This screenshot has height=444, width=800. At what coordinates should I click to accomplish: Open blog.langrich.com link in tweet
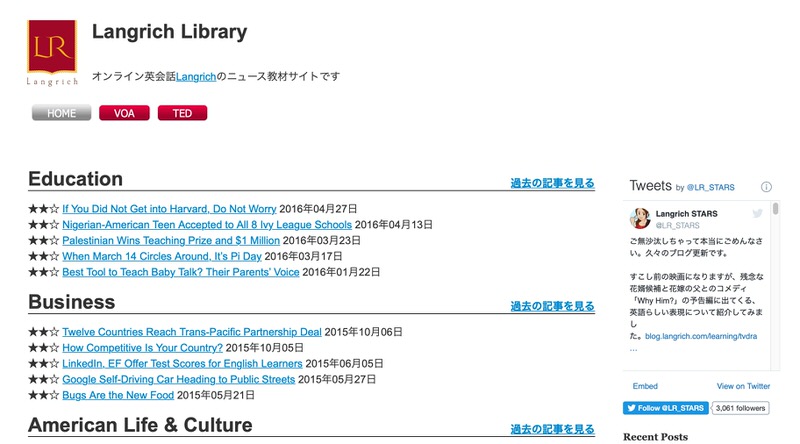tap(701, 338)
